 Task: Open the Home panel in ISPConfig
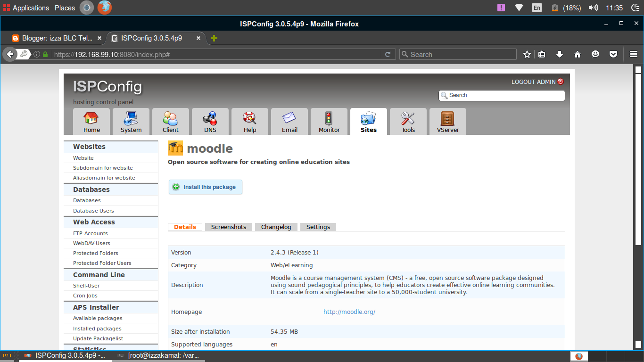point(91,121)
